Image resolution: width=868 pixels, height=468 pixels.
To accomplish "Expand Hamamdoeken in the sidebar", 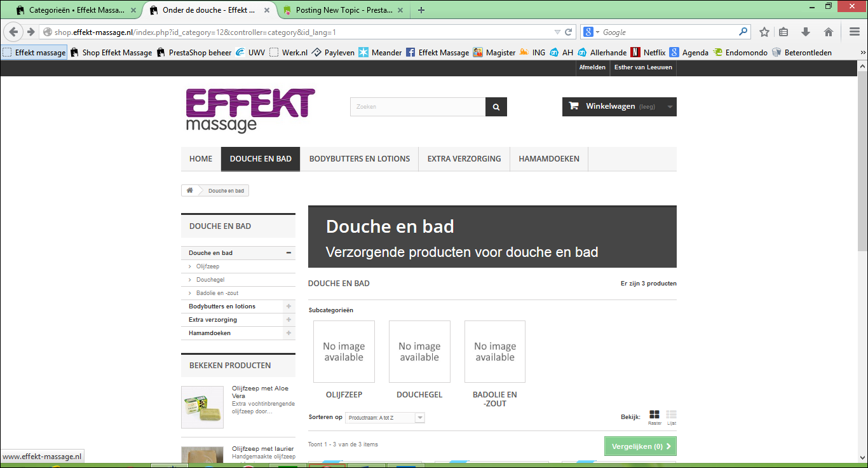I will 289,333.
